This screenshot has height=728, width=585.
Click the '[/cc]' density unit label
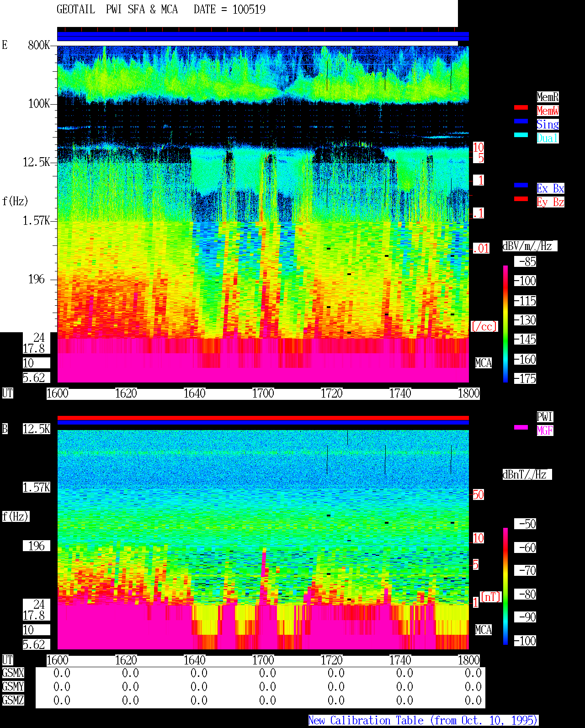(484, 326)
